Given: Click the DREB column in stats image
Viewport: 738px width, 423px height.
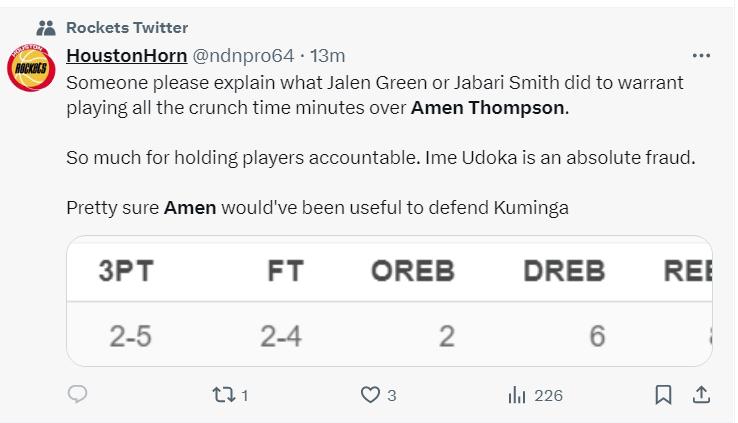Looking at the screenshot, I should [x=564, y=271].
